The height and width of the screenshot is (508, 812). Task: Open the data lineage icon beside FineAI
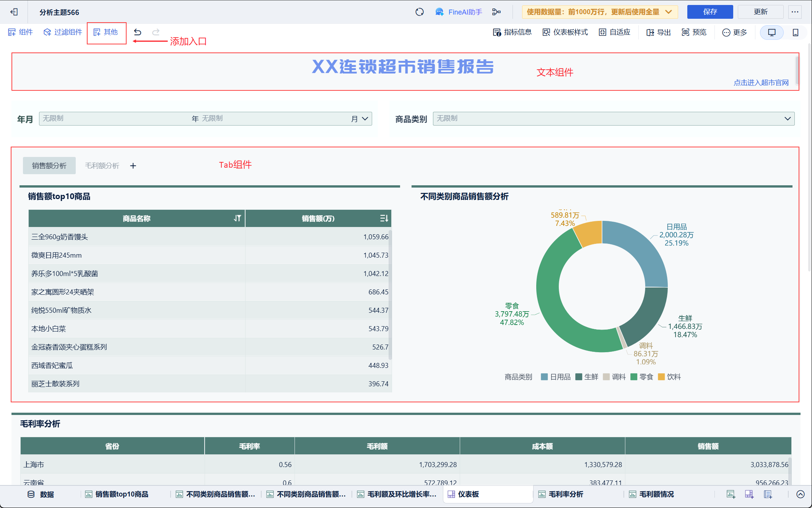496,12
